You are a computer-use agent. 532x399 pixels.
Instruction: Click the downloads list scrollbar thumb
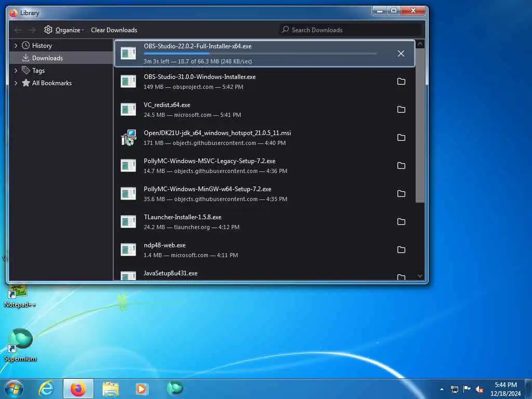pos(420,126)
